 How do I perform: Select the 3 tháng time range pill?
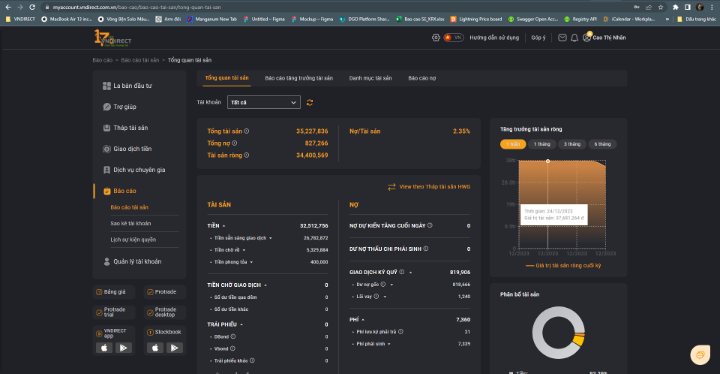pyautogui.click(x=572, y=144)
